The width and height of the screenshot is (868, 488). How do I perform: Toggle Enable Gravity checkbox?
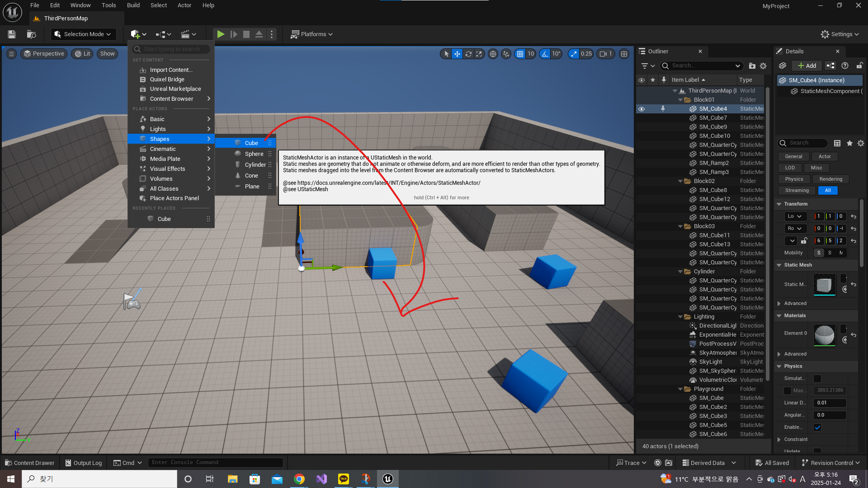click(x=817, y=427)
